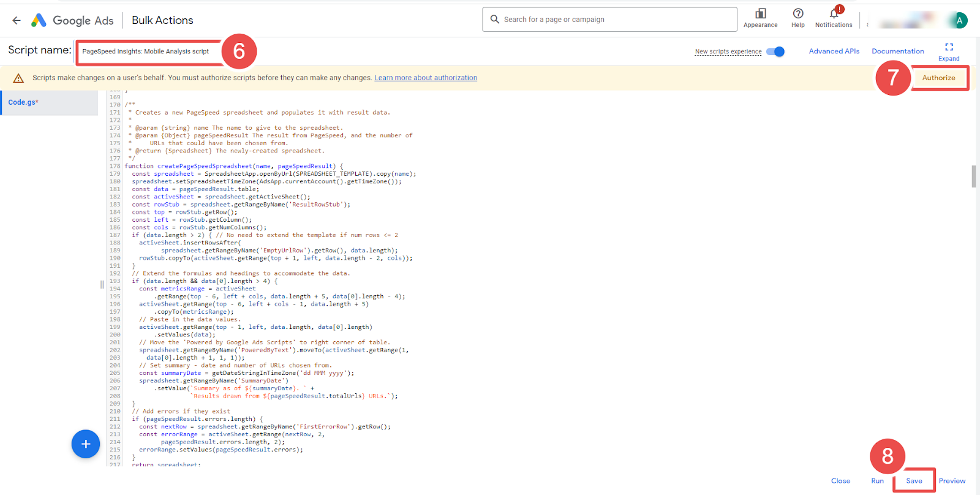The height and width of the screenshot is (495, 980).
Task: Focus the search for page or campaign box
Action: (x=609, y=20)
